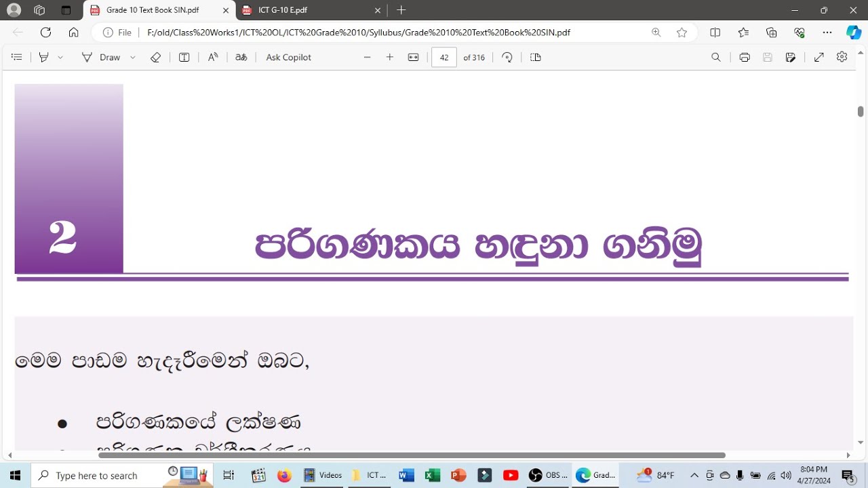Start Read aloud for the PDF
Image resolution: width=868 pixels, height=488 pixels.
pos(213,58)
